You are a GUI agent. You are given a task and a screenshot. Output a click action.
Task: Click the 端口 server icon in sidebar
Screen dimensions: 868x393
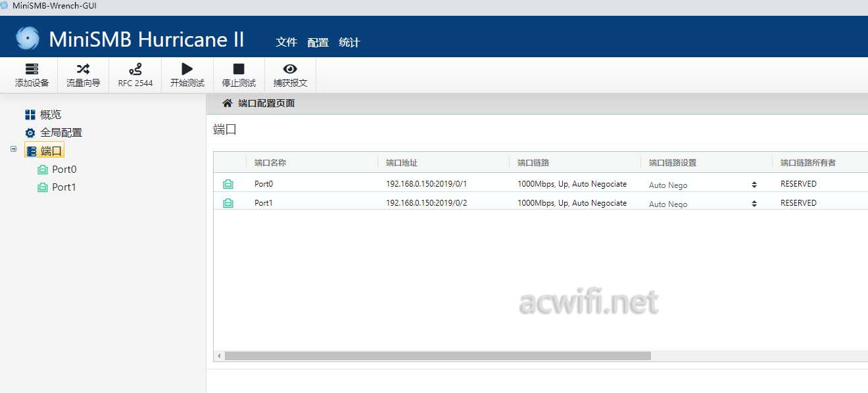coord(32,151)
